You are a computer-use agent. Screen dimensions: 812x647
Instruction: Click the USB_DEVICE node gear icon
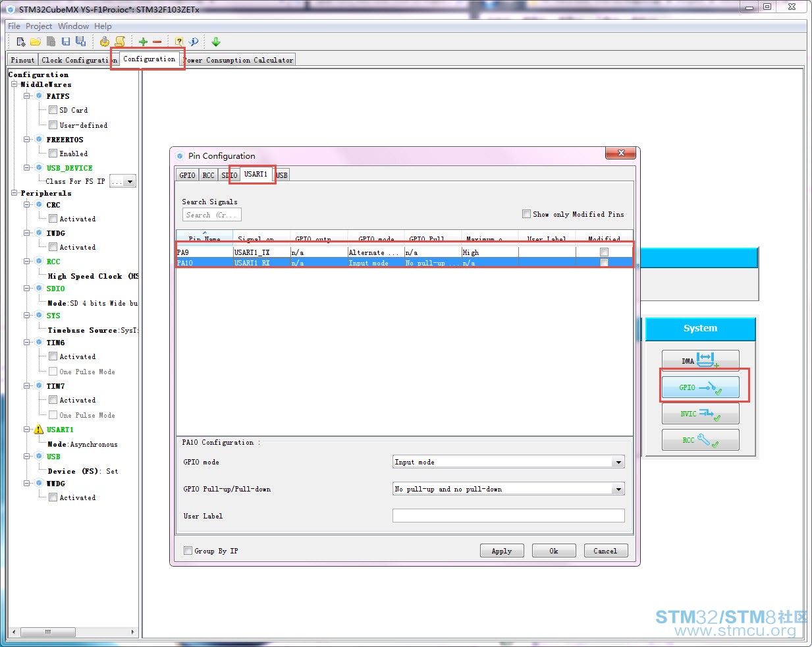(39, 168)
